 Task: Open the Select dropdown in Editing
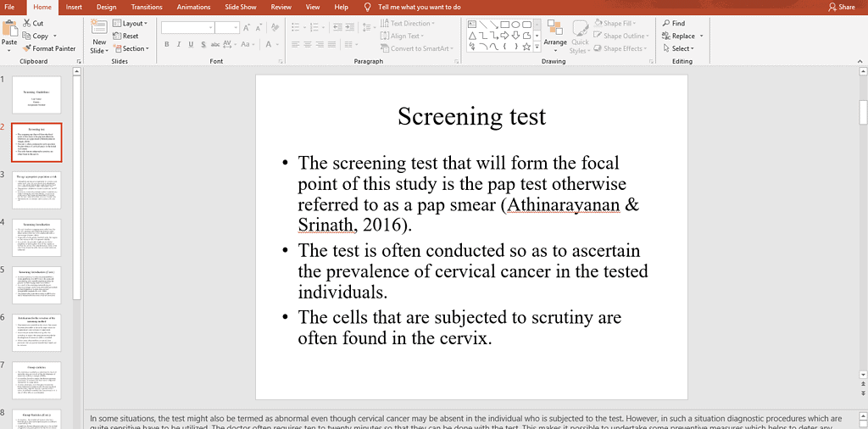point(678,48)
